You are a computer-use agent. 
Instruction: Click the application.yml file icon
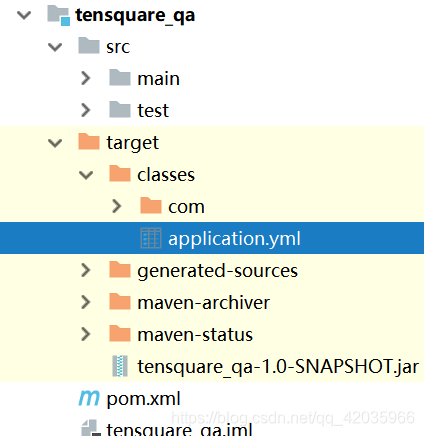click(151, 238)
